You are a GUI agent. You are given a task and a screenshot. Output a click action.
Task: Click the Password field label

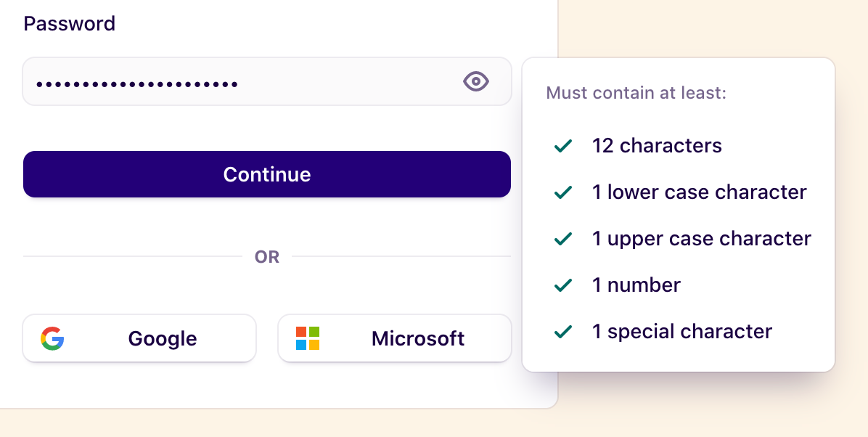70,23
